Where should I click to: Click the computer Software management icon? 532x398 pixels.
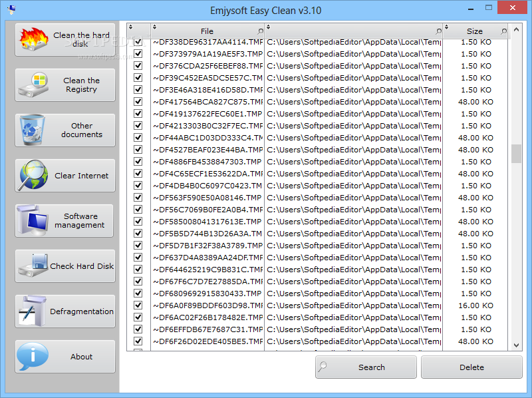tap(32, 220)
